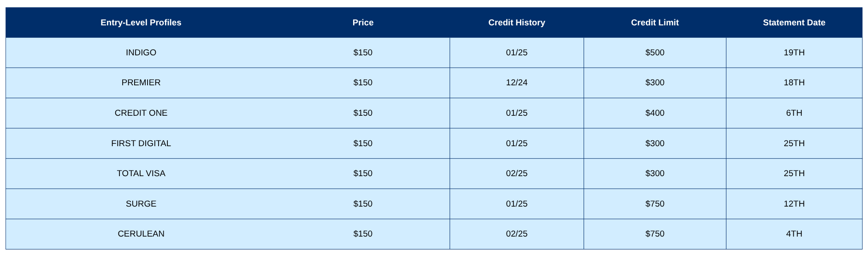Select the Price column header

363,23
